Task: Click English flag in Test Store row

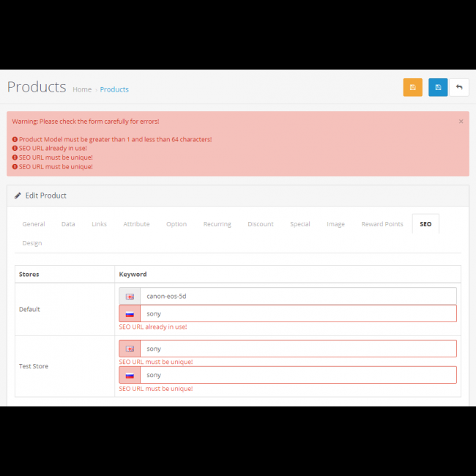Action: [x=130, y=349]
